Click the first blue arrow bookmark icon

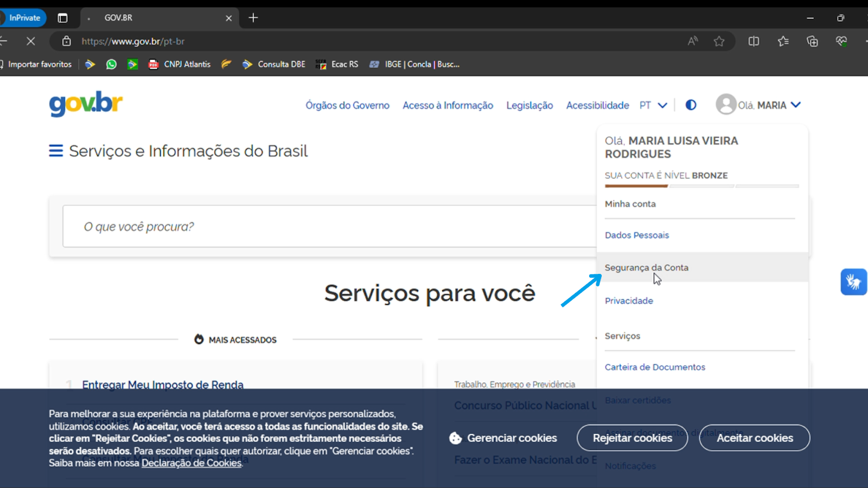click(90, 64)
